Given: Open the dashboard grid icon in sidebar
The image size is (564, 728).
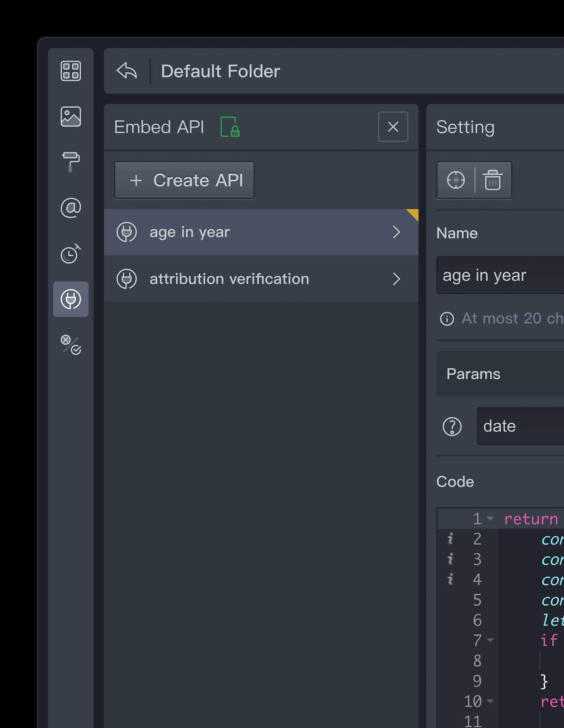Looking at the screenshot, I should tap(71, 71).
